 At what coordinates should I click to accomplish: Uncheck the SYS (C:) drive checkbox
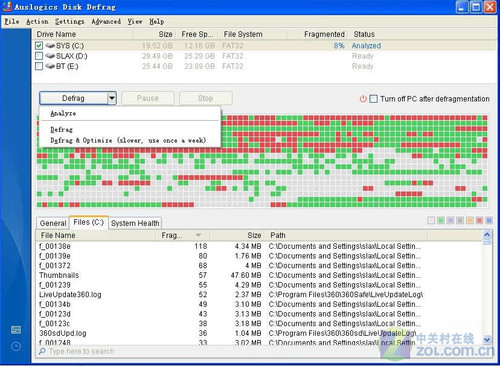point(39,46)
